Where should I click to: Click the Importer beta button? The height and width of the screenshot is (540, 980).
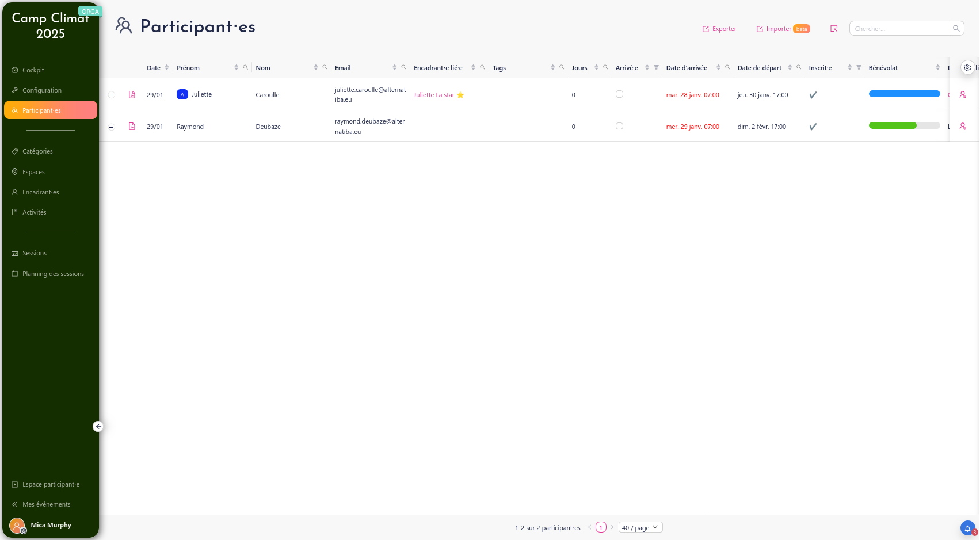click(x=783, y=29)
